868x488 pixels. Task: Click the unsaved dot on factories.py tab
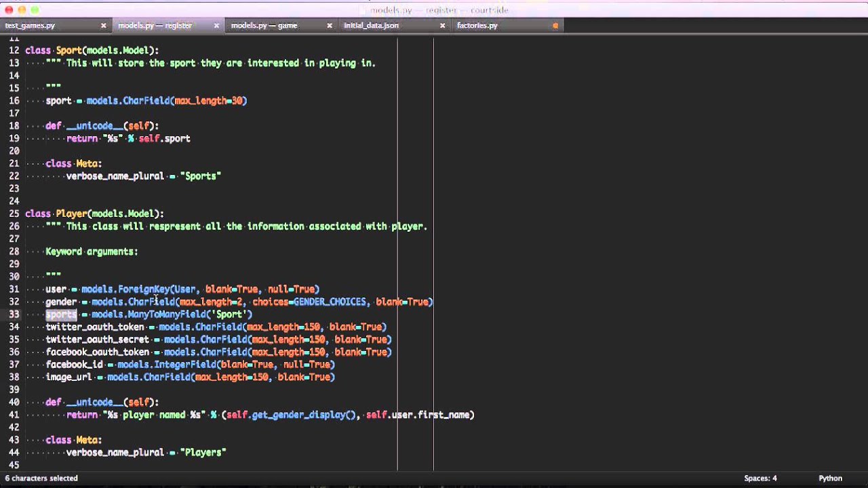click(x=555, y=26)
